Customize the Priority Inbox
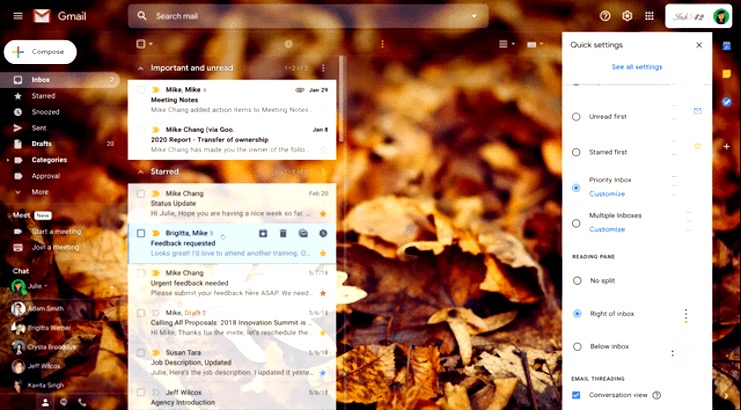The height and width of the screenshot is (410, 741). (x=607, y=194)
